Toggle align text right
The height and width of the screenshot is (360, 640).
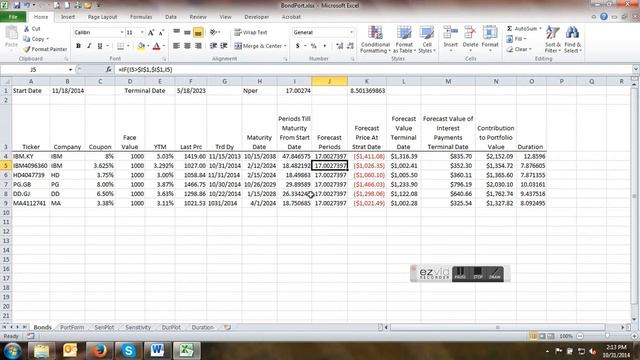(x=198, y=46)
